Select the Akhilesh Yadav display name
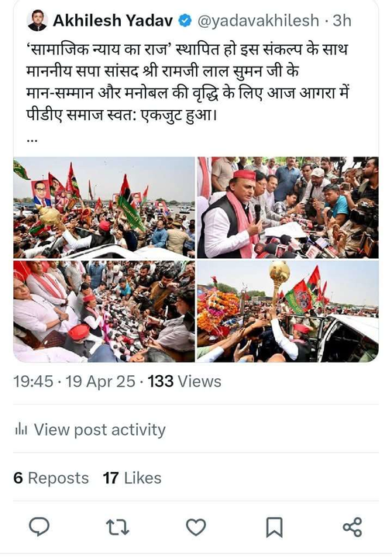This screenshot has width=392, height=558. tap(113, 21)
